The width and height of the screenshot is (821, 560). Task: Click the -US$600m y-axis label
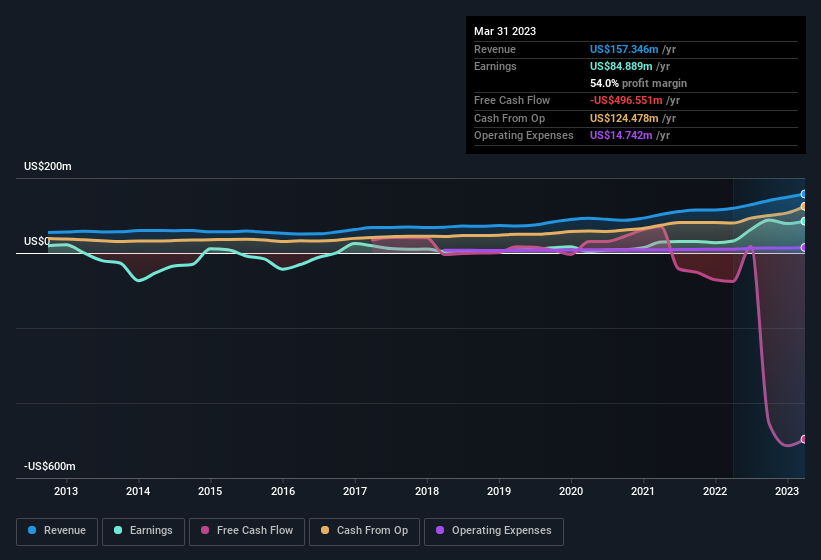50,466
